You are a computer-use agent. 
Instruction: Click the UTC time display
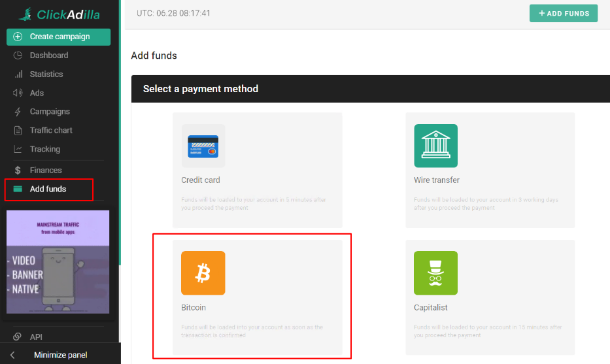click(x=173, y=13)
